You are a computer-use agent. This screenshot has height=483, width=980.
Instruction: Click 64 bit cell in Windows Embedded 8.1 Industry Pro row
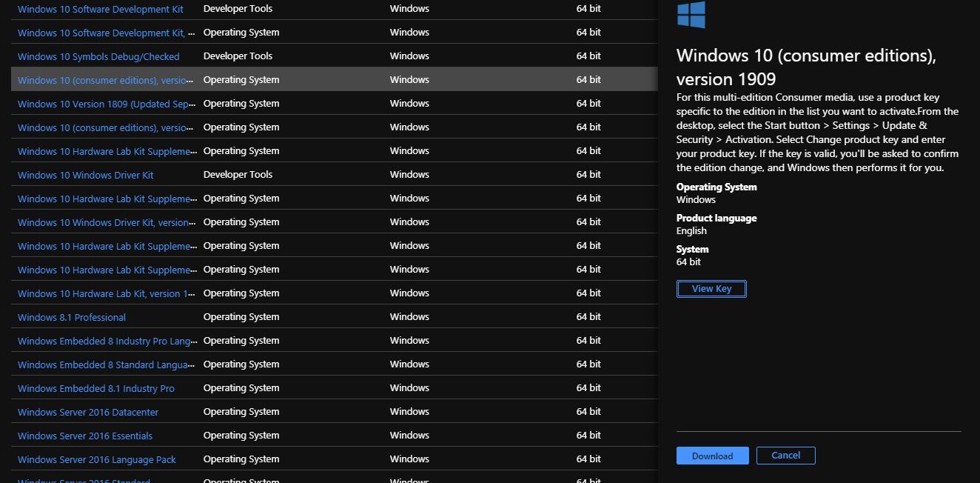tap(588, 387)
